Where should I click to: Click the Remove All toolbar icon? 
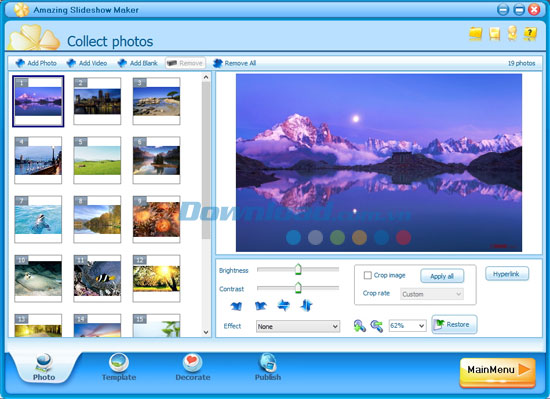point(217,63)
